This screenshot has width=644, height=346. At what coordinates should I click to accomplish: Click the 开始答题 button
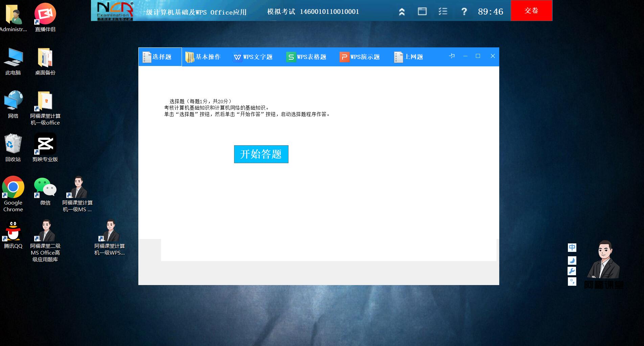tap(261, 154)
